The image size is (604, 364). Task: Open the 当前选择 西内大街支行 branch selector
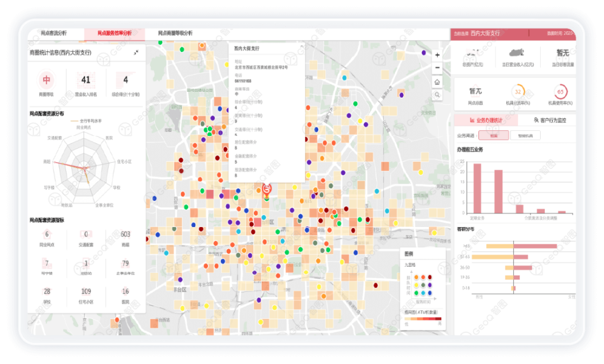click(484, 34)
